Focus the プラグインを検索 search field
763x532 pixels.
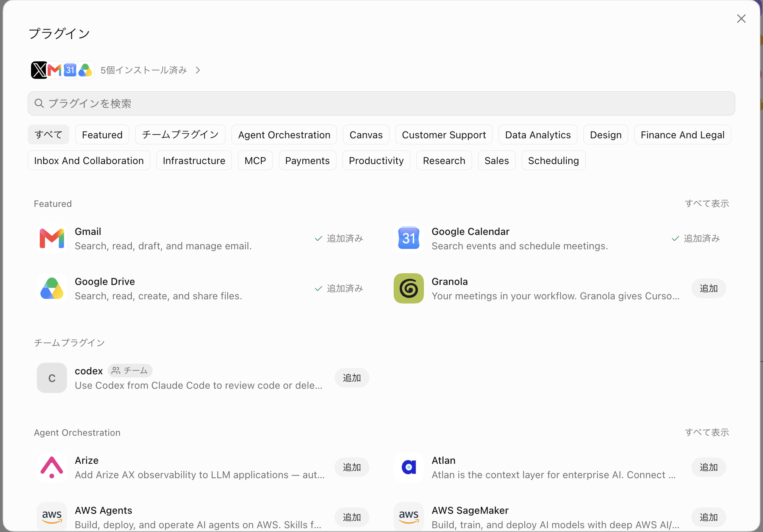[381, 103]
